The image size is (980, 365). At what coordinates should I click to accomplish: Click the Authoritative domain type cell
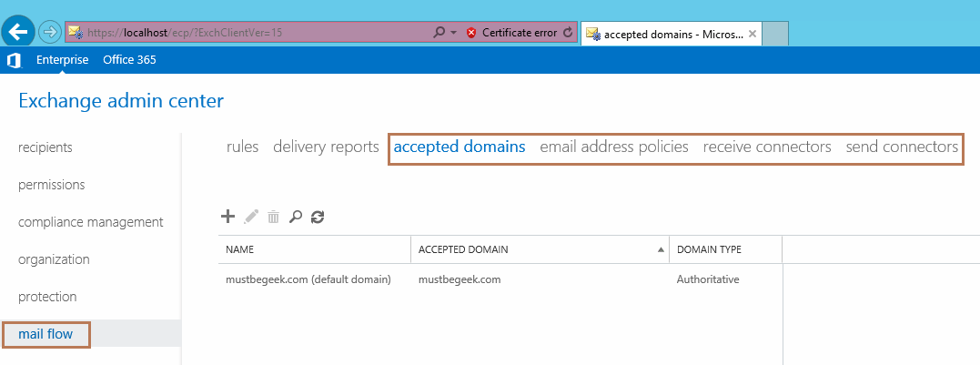tap(708, 279)
